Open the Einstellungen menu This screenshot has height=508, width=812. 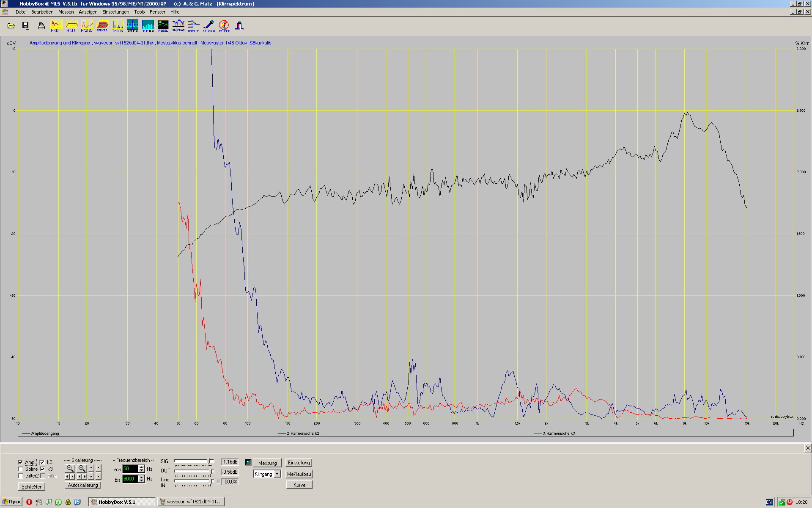coord(115,12)
